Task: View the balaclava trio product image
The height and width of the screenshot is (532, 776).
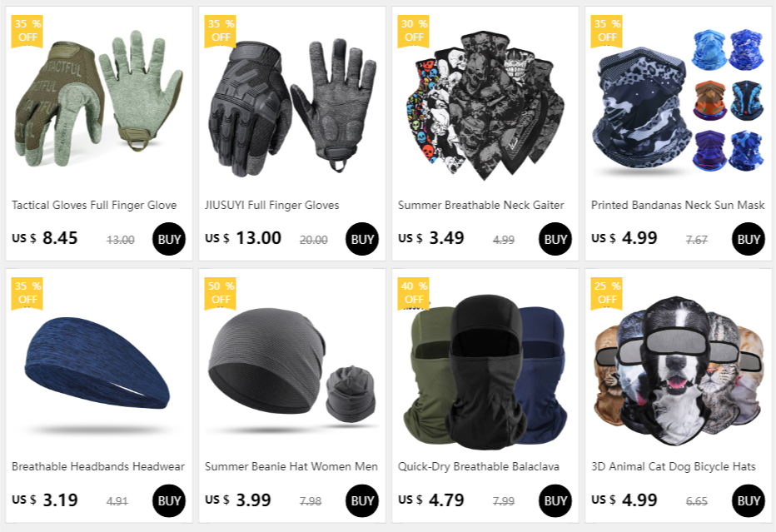Action: (485, 372)
